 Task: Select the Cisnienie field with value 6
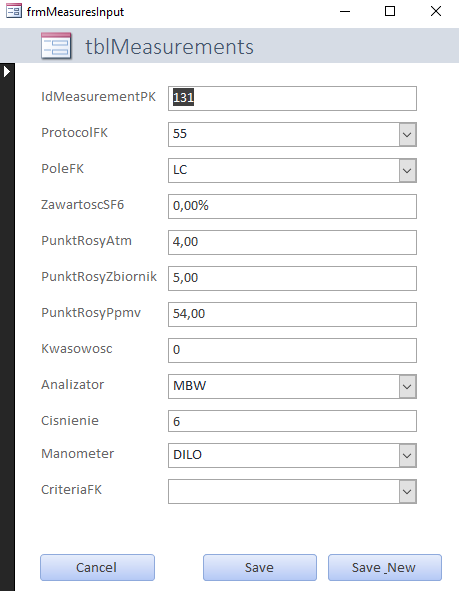[x=292, y=421]
